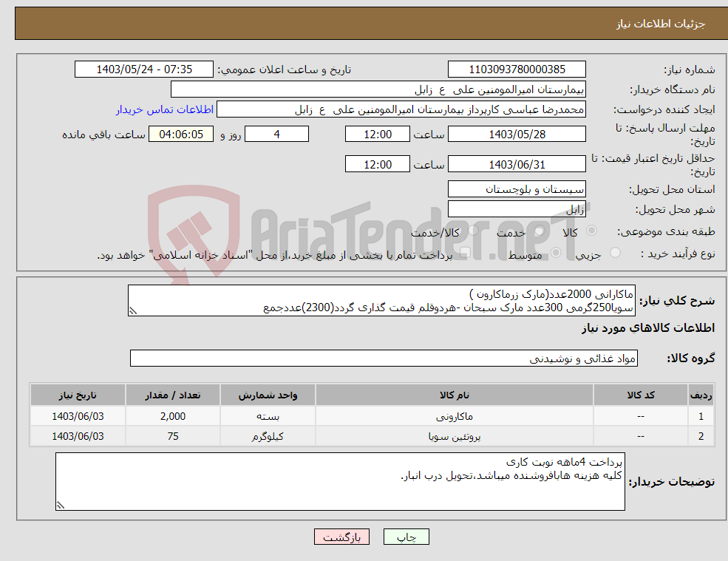Select the کالا/خدمت radio button
The height and width of the screenshot is (561, 728).
point(473,231)
